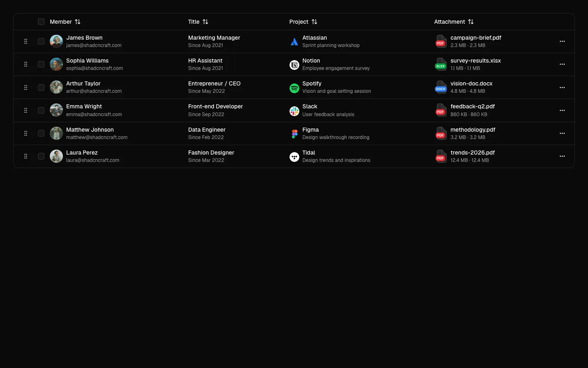
Task: Click the methodology.pdf file icon
Action: point(441,134)
